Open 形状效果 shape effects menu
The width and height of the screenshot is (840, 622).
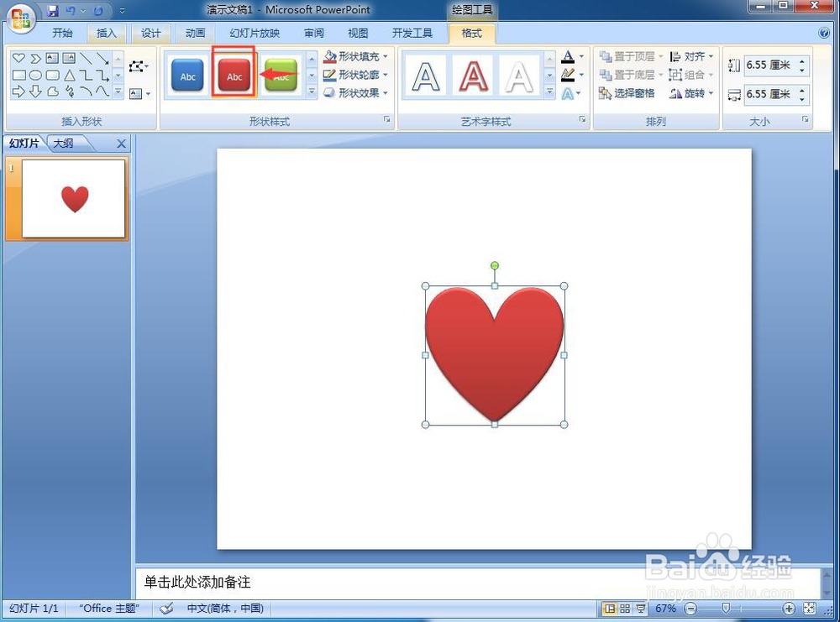355,92
